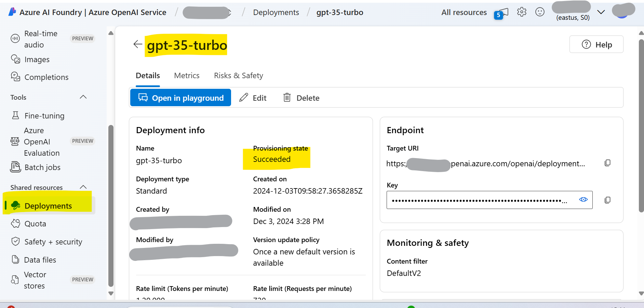Reveal the hidden API key
The image size is (644, 308).
pos(583,199)
